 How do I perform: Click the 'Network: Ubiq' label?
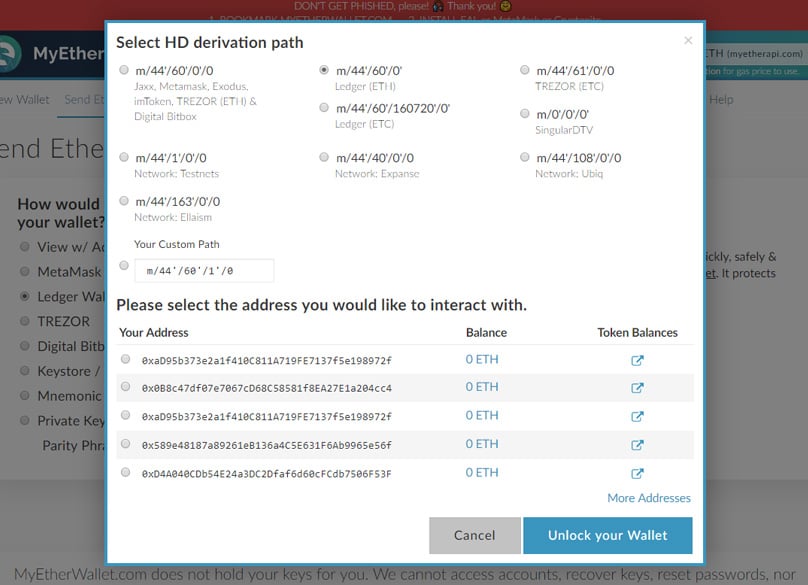pos(569,174)
